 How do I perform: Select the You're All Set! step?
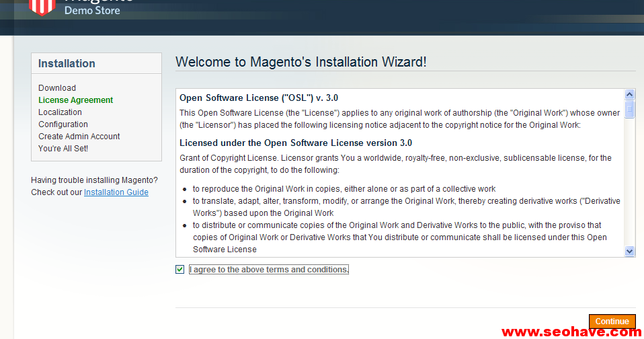coord(63,149)
